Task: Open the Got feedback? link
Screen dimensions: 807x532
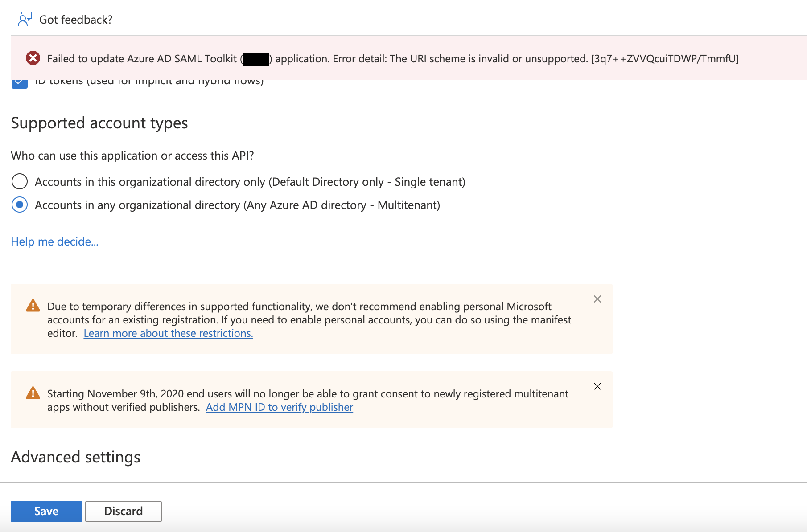Action: (76, 20)
